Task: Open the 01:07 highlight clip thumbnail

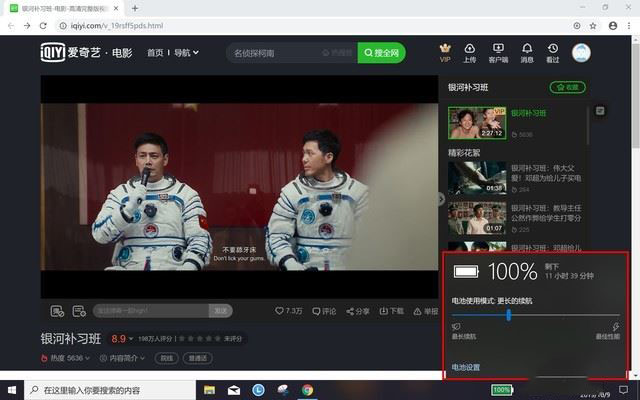Action: [477, 218]
